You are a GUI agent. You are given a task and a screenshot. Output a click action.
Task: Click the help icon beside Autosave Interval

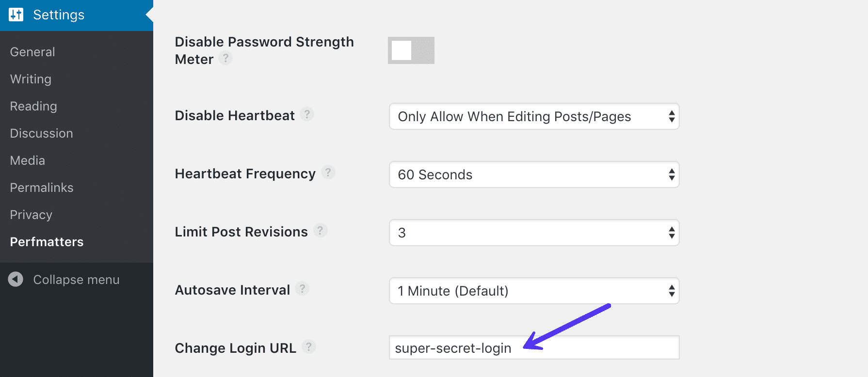[303, 289]
